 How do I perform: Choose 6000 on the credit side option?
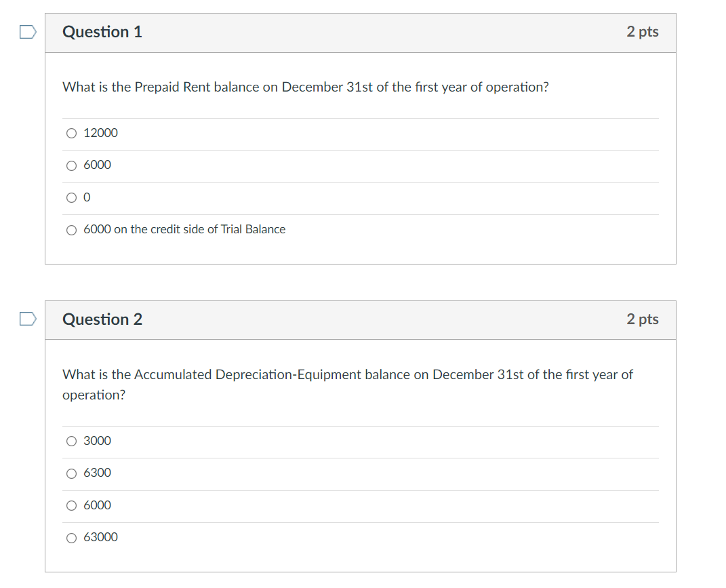(72, 230)
